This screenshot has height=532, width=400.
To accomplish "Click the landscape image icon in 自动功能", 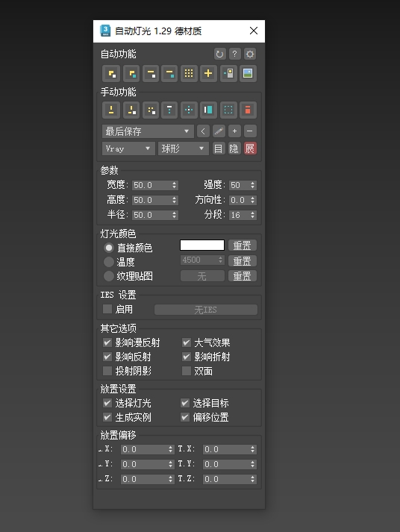I will click(248, 73).
